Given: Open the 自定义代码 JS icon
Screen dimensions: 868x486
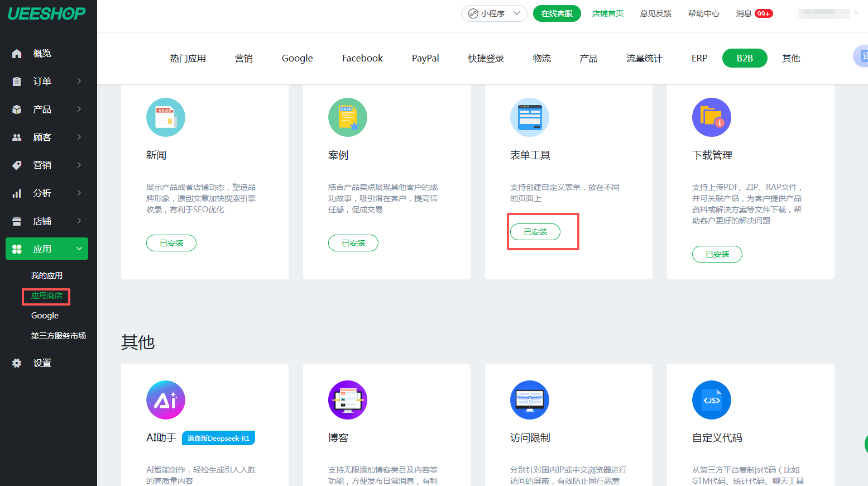Looking at the screenshot, I should [711, 400].
